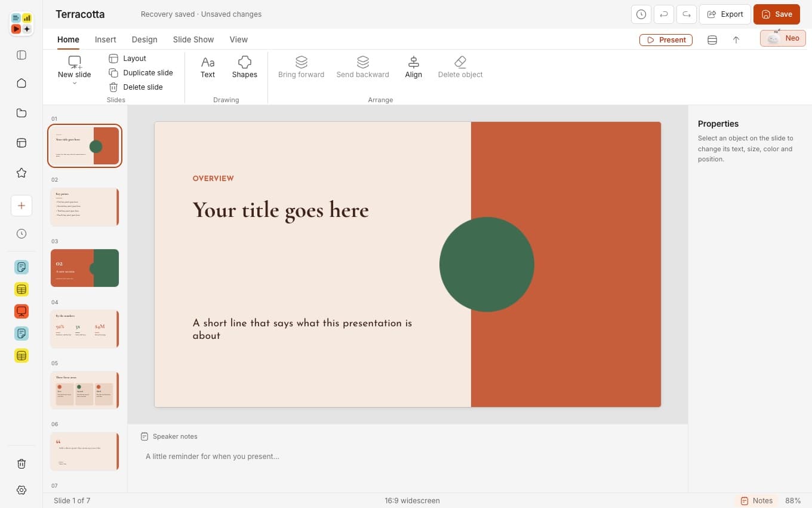Click the Export button
The image size is (812, 508).
point(725,14)
